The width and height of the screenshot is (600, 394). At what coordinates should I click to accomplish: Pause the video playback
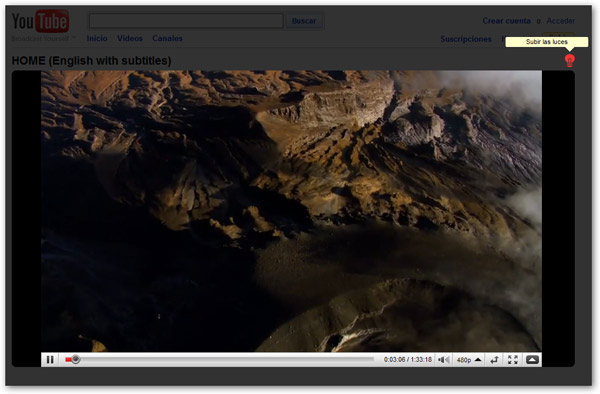tap(50, 360)
